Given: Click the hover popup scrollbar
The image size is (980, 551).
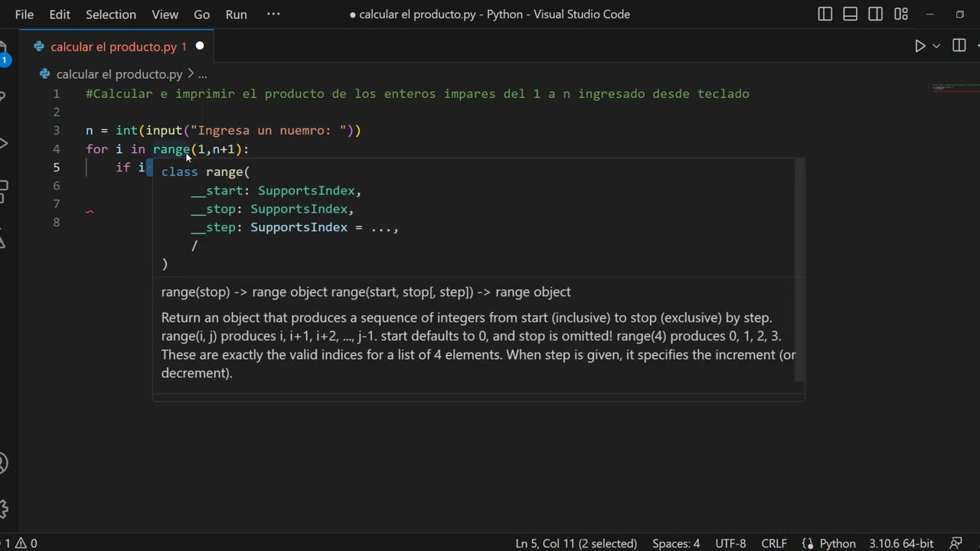Looking at the screenshot, I should click(x=799, y=271).
